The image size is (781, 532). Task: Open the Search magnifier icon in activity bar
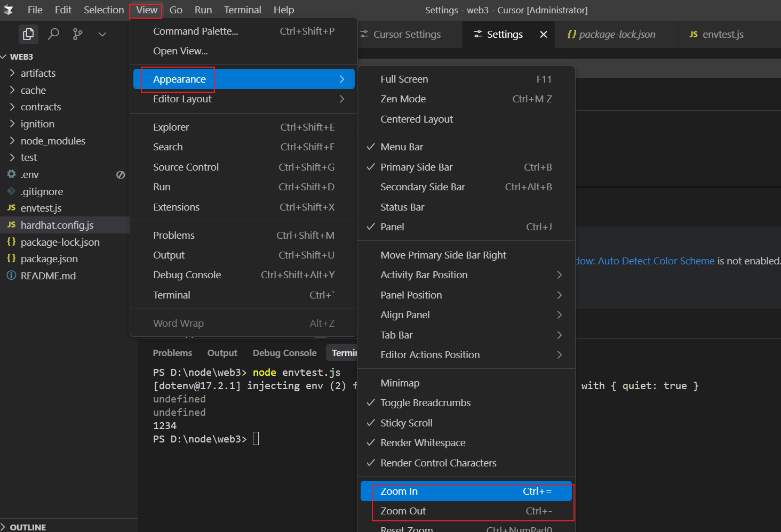pyautogui.click(x=53, y=34)
